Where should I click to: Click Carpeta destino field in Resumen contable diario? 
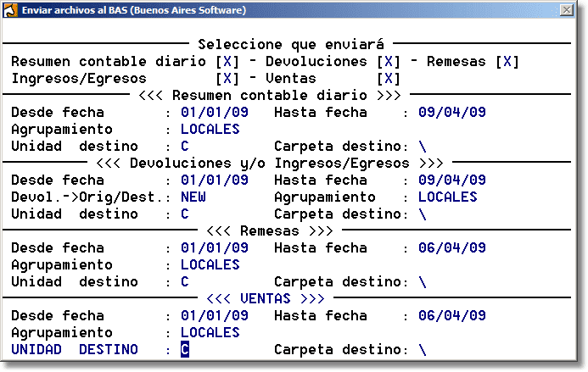click(x=423, y=147)
